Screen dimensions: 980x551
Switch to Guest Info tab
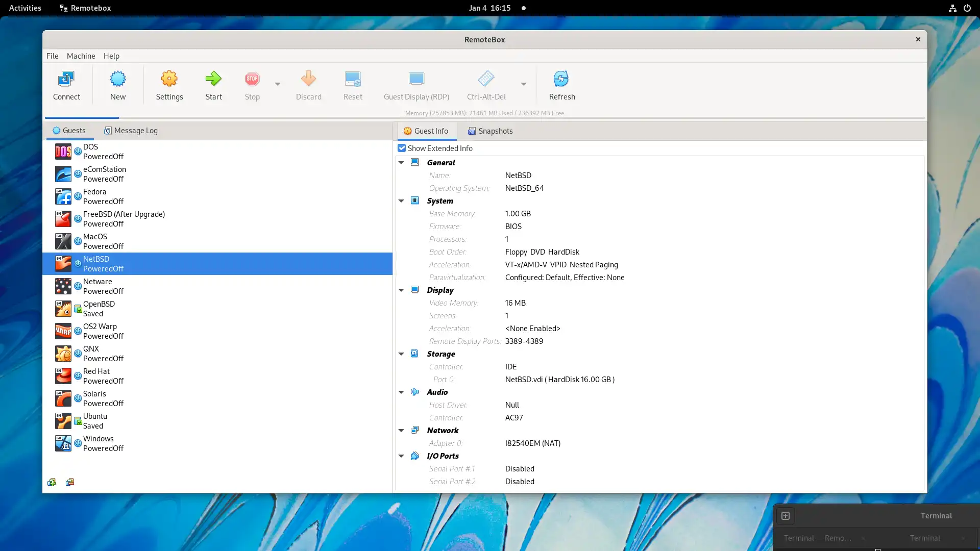(x=426, y=131)
